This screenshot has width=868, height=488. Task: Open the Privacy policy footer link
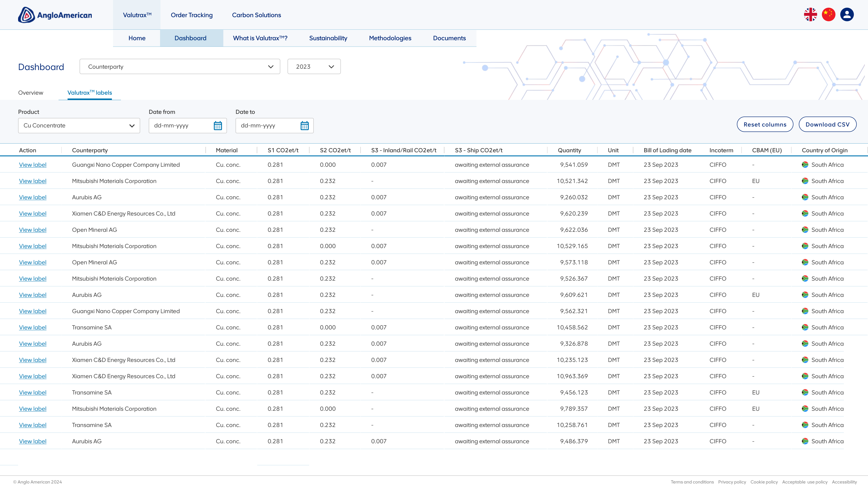coord(732,482)
